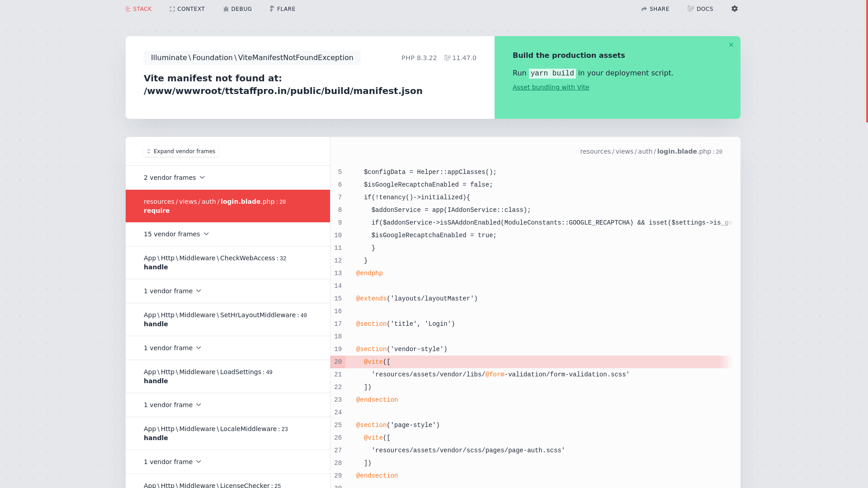Screen dimensions: 868x488
Task: Select the login.blade.php require frame
Action: click(228, 206)
